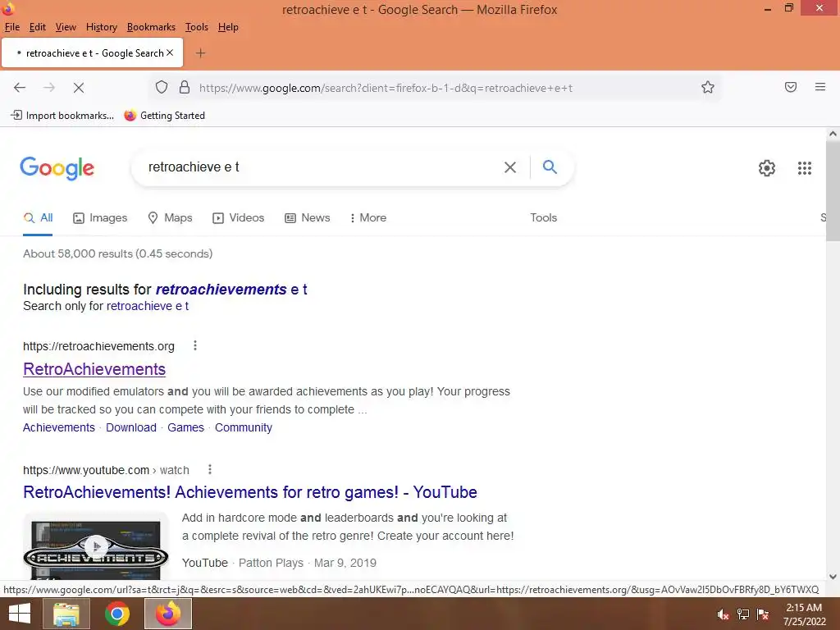The width and height of the screenshot is (840, 630).
Task: Expand the More search categories
Action: [367, 217]
